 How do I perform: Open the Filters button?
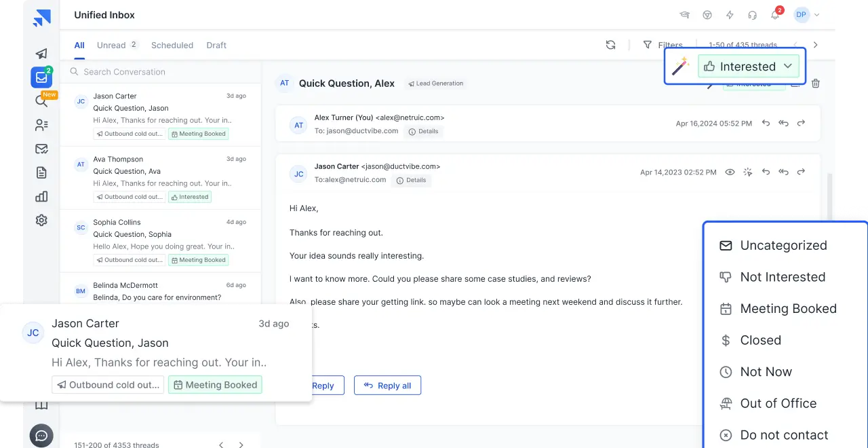662,45
